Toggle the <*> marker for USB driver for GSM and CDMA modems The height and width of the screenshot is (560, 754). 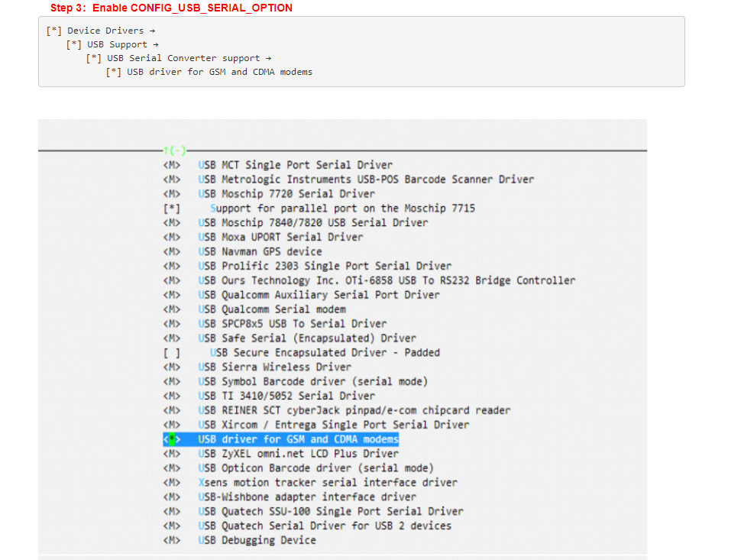172,439
